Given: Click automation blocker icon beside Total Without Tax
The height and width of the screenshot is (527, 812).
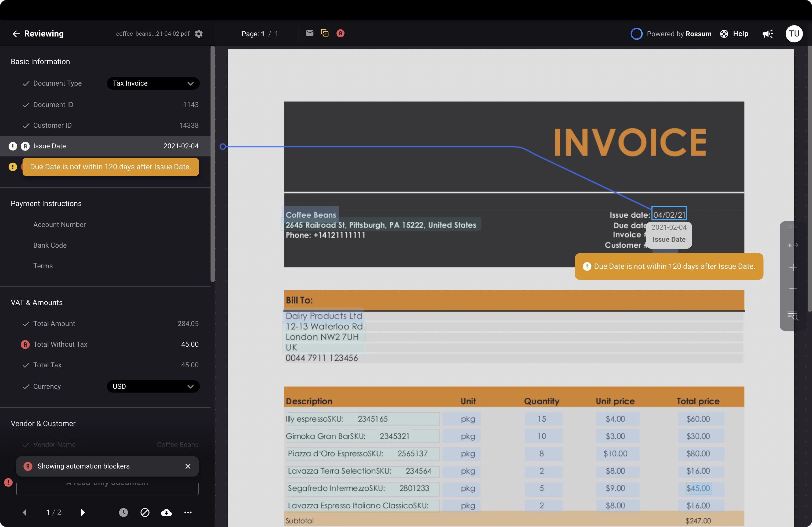Looking at the screenshot, I should tap(25, 344).
